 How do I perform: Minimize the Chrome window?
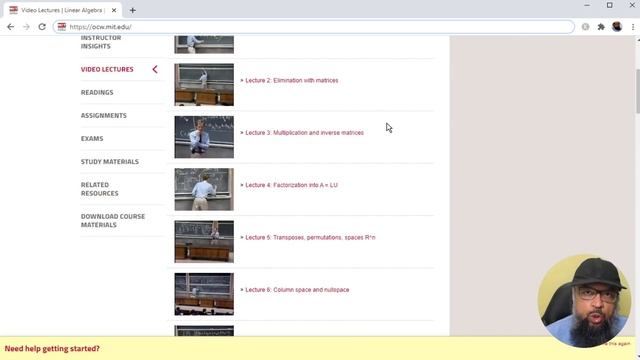tap(587, 5)
